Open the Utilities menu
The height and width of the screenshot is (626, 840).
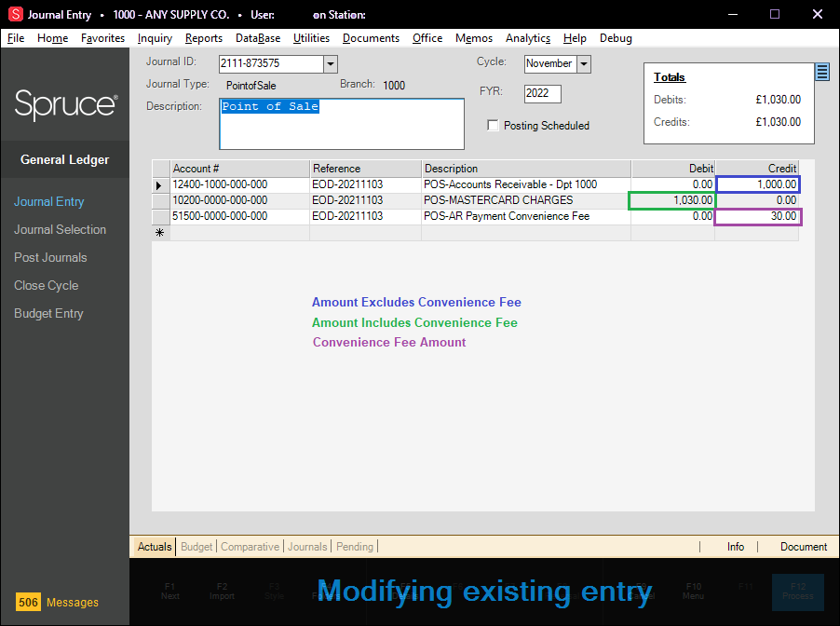[311, 38]
